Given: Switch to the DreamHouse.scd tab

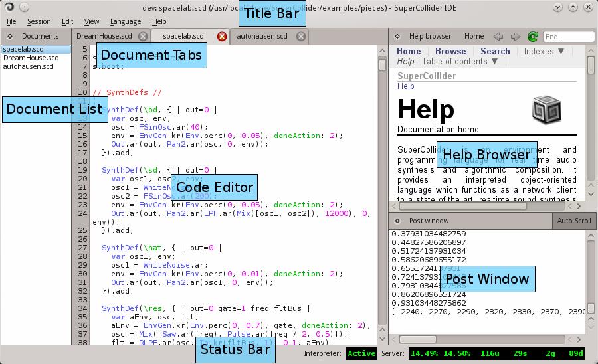Looking at the screenshot, I should point(104,37).
